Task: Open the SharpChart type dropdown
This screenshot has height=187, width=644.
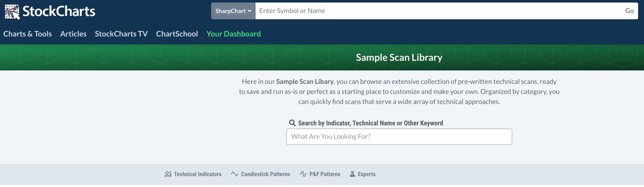Action: [233, 11]
